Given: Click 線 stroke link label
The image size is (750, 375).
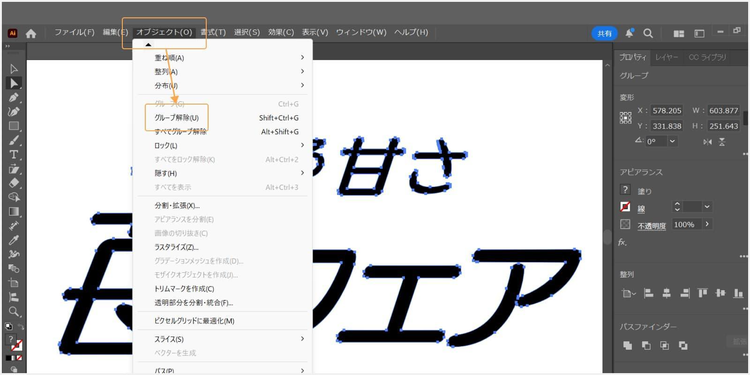Looking at the screenshot, I should pyautogui.click(x=641, y=209).
